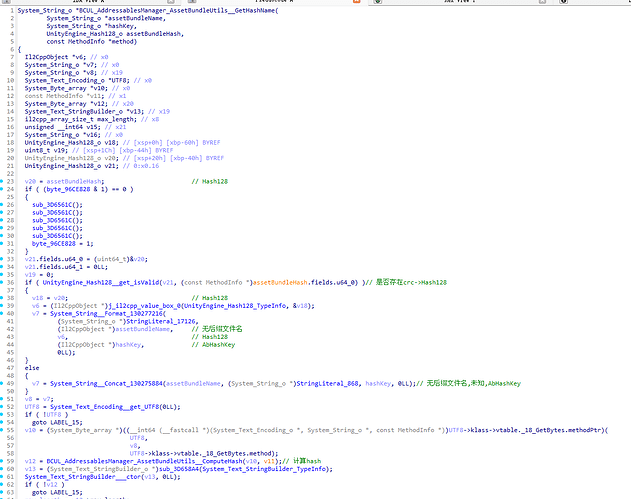
Task: Click System_Text_Encoding__get_UTF8 call
Action: pyautogui.click(x=101, y=407)
